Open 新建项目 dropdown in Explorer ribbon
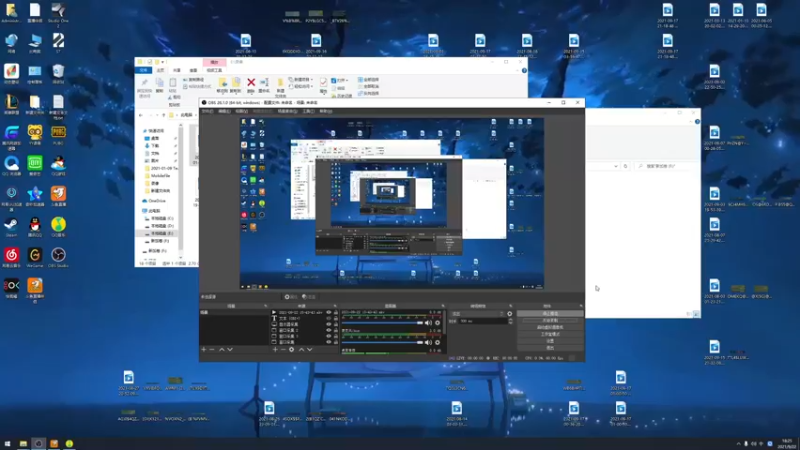 tap(301, 80)
